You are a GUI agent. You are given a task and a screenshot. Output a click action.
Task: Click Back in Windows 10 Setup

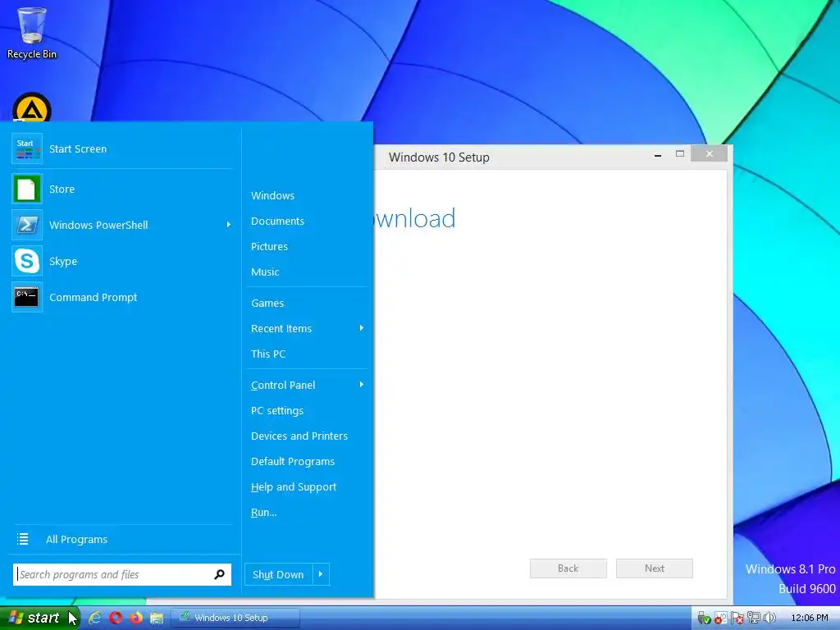point(568,568)
